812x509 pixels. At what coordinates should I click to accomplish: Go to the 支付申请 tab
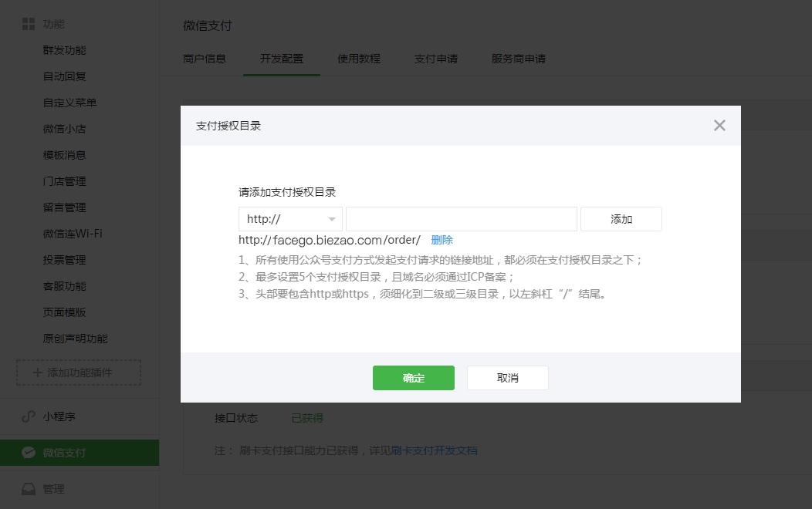click(436, 59)
